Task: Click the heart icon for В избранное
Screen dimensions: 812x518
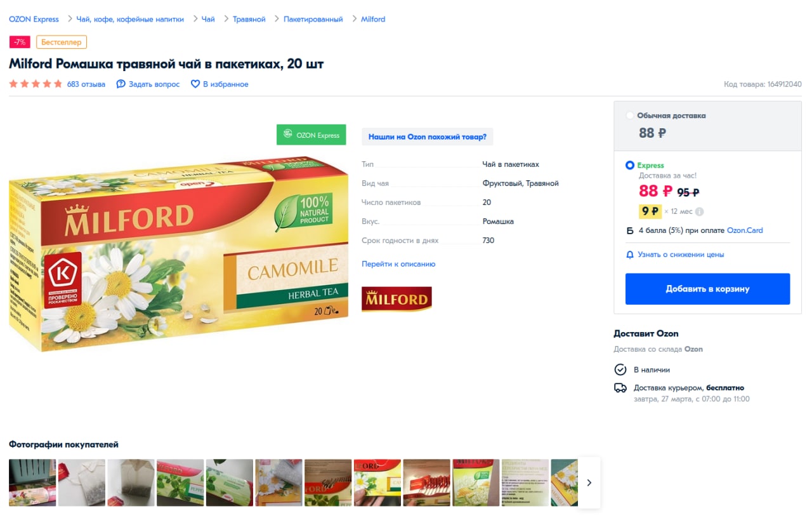Action: click(195, 84)
